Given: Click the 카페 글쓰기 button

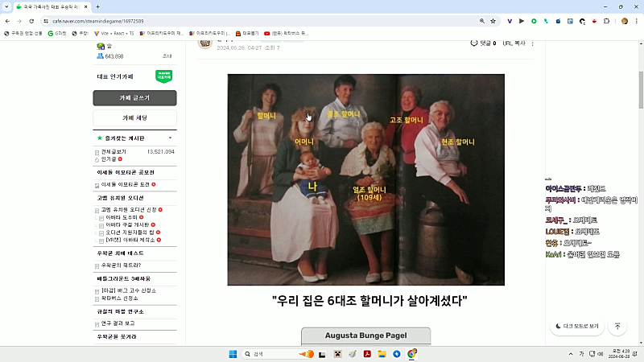Looking at the screenshot, I should pos(134,98).
